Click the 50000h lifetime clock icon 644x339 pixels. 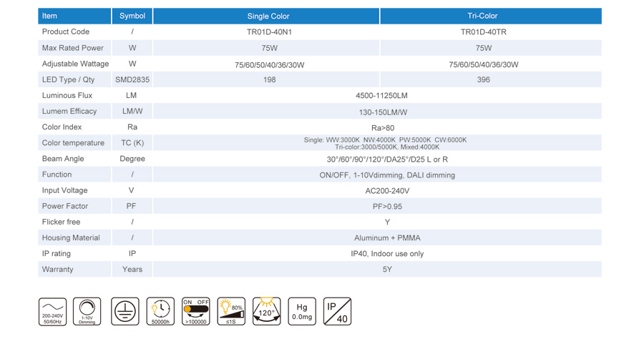click(x=160, y=312)
